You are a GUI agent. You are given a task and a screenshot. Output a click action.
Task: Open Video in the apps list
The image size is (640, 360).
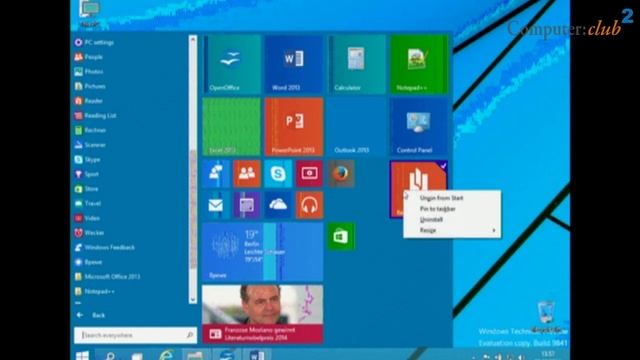click(x=87, y=218)
